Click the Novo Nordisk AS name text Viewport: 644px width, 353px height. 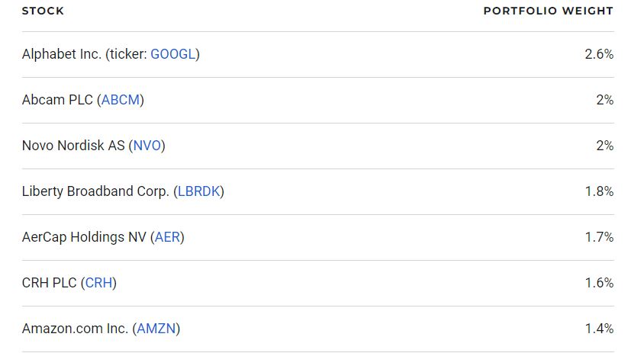pyautogui.click(x=73, y=146)
